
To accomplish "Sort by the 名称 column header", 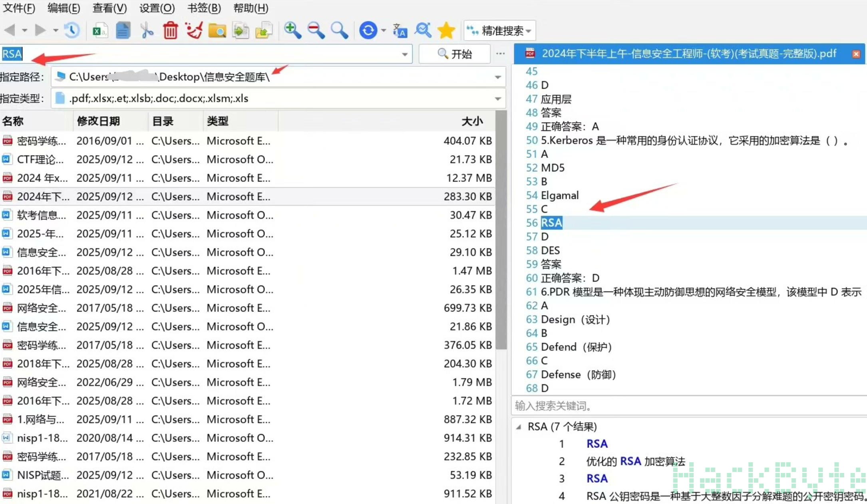I will pos(36,121).
